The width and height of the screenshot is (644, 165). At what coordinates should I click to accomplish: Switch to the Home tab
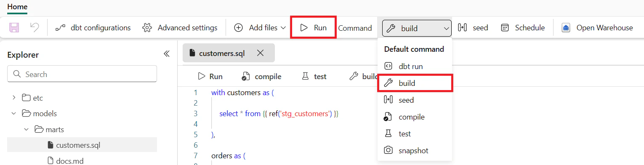17,7
